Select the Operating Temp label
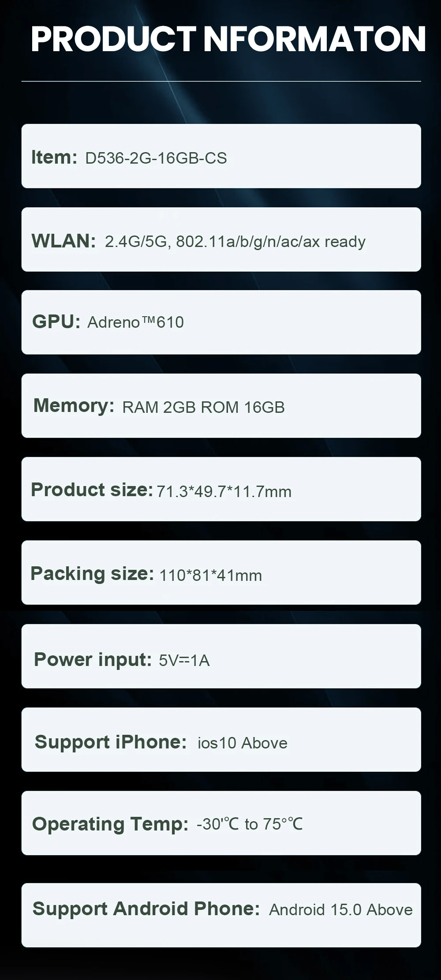Viewport: 441px width, 980px height. 110,824
